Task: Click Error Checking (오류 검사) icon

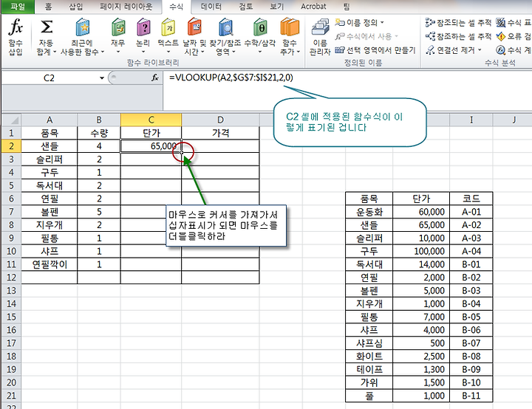Action: tap(500, 36)
